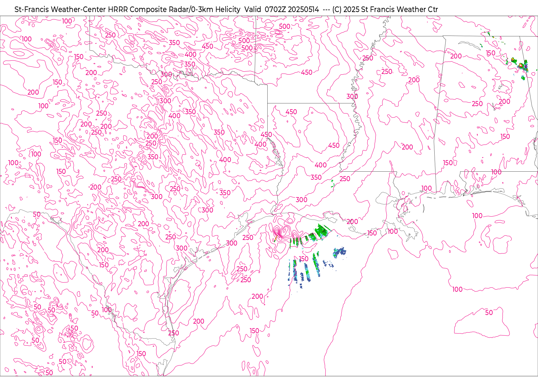Screen dimensions: 538x392
Task: Click the blue radar echo patch in the Gulf
Action: click(339, 252)
